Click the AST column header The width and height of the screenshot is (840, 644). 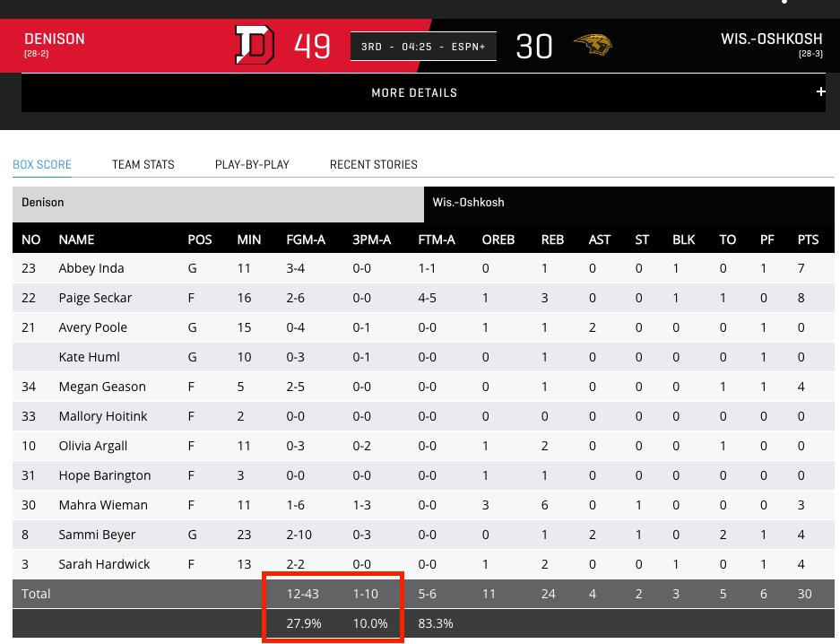tap(600, 239)
